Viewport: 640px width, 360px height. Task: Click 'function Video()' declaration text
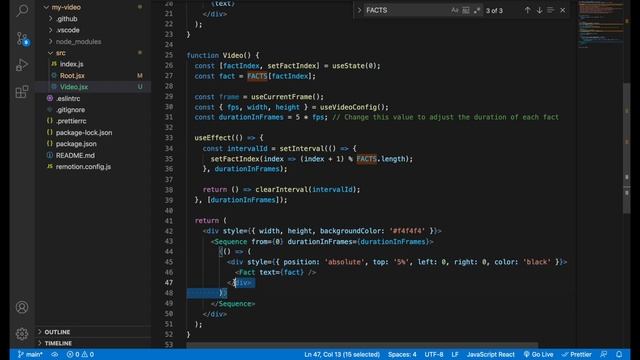coord(219,56)
